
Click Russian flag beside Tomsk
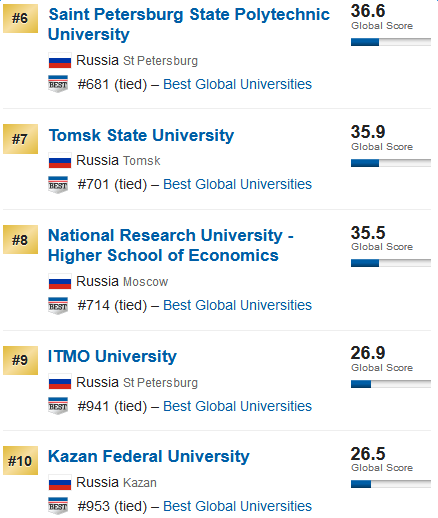(60, 161)
